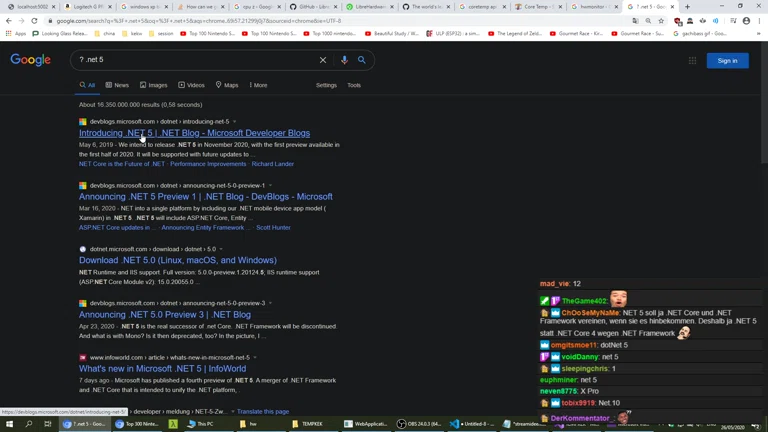768x432 pixels.
Task: Open the Apps bookmarks shortcut
Action: click(x=16, y=34)
